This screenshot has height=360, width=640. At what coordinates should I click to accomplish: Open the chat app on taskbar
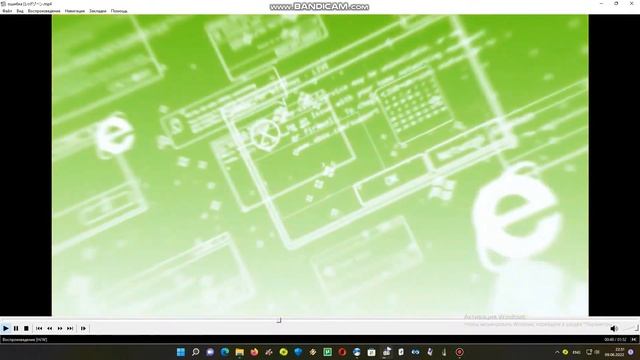(x=210, y=352)
